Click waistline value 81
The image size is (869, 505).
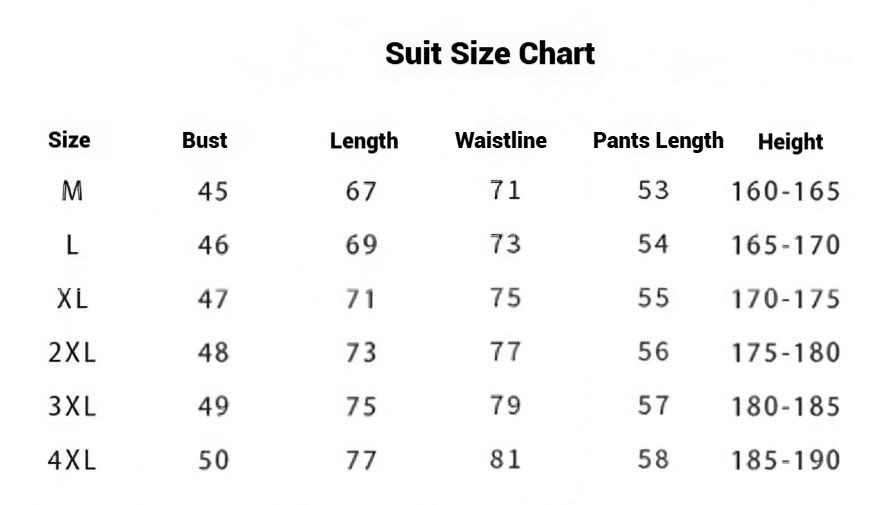(505, 460)
